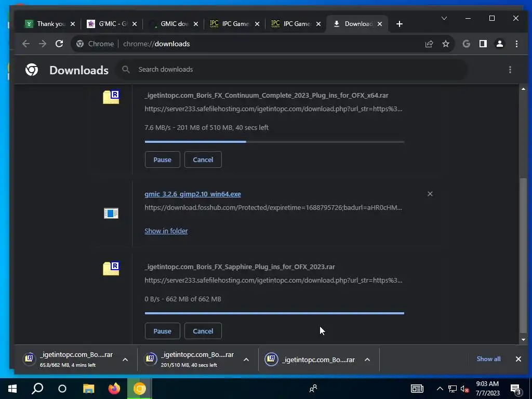This screenshot has height=399, width=532.
Task: Cancel the Continuum Complete download
Action: pos(203,159)
